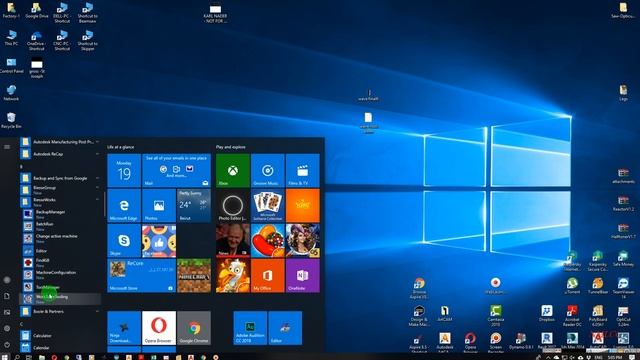The image size is (640, 360).
Task: Select the Acrobat Reader DC desktop shortcut
Action: click(572, 316)
